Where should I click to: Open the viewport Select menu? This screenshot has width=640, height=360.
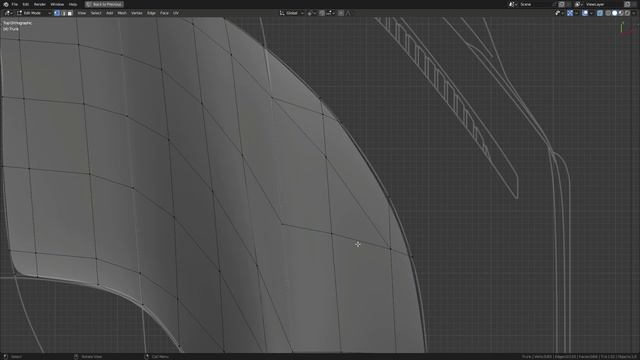tap(96, 13)
